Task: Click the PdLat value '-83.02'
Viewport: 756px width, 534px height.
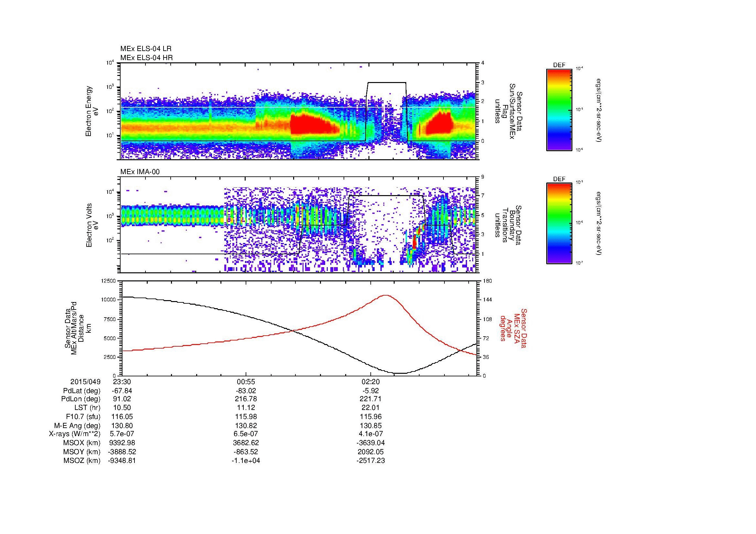Action: 246,391
